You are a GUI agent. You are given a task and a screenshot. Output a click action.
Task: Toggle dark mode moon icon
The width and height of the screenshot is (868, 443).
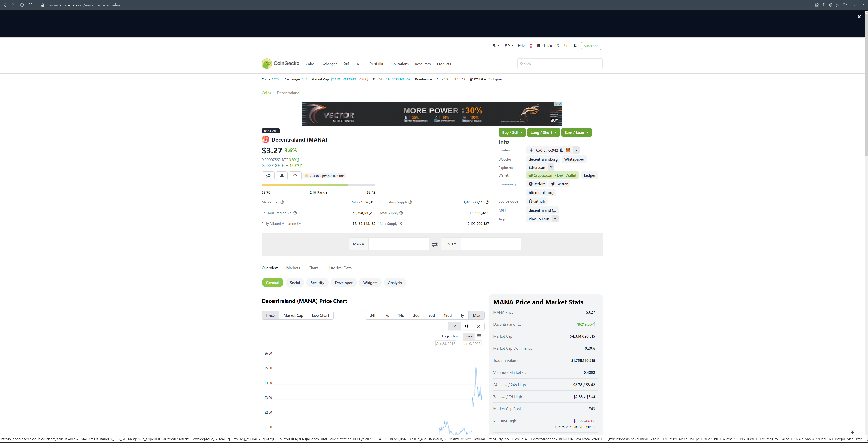point(575,45)
